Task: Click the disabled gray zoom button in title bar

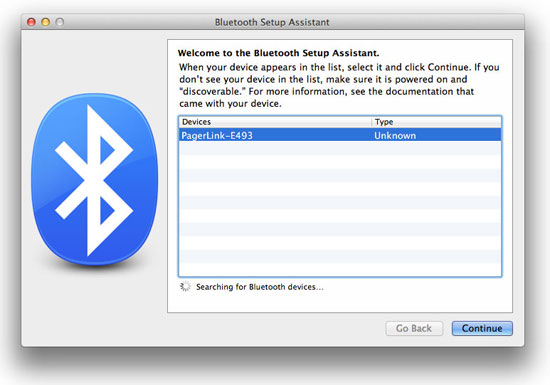Action: (60, 22)
